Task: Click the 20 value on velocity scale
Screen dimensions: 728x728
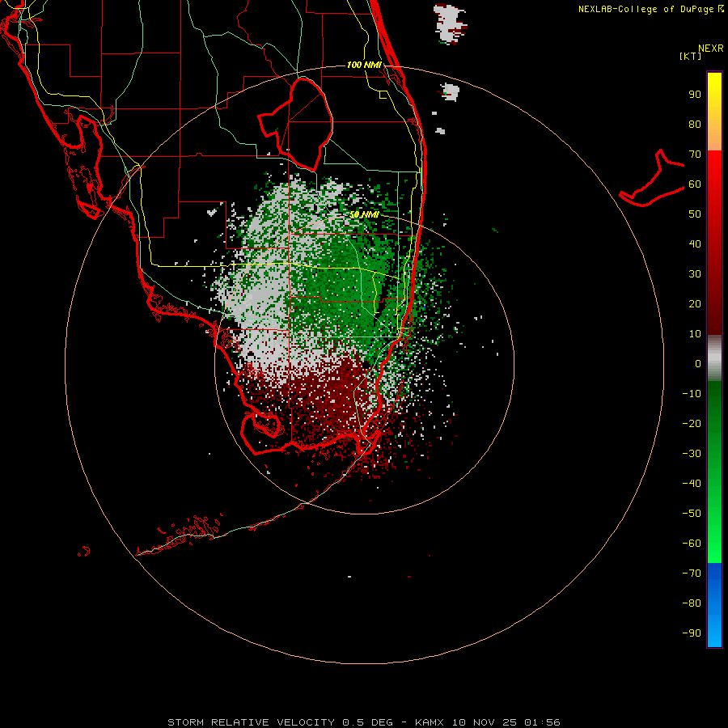Action: [695, 303]
